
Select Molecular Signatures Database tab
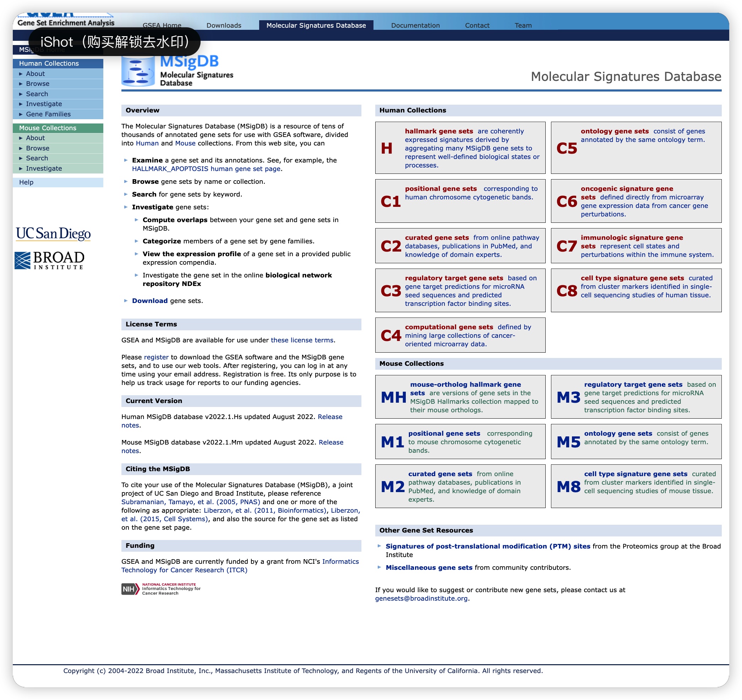pos(316,26)
